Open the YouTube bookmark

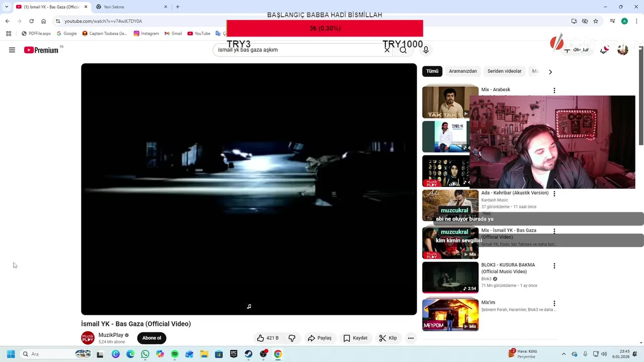[x=199, y=34]
